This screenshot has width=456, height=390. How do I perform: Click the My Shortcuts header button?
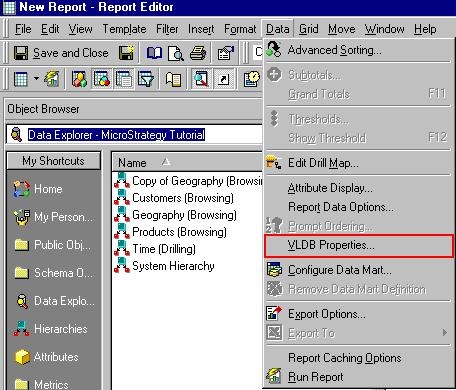click(x=54, y=161)
